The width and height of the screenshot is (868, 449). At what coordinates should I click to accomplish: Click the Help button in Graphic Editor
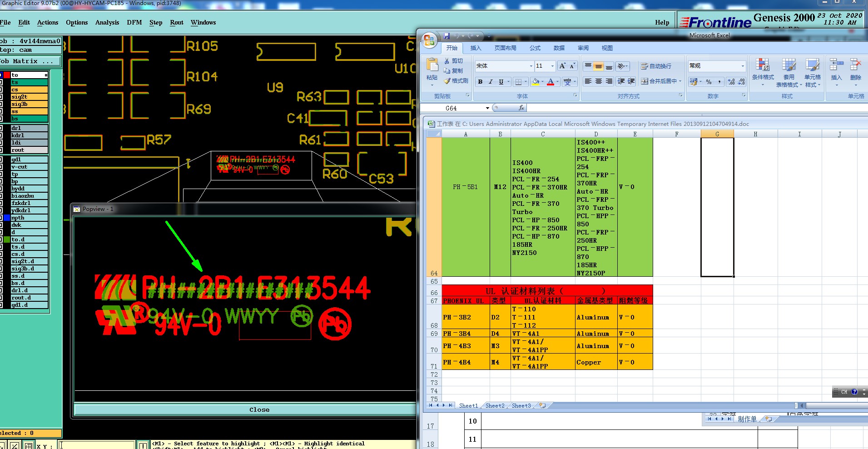pos(662,22)
